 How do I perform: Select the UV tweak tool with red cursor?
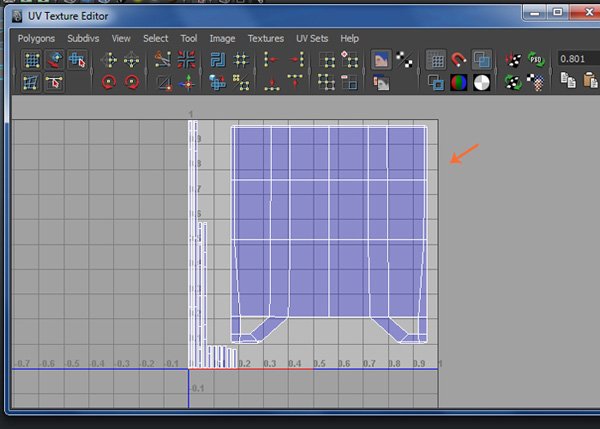coord(54,83)
